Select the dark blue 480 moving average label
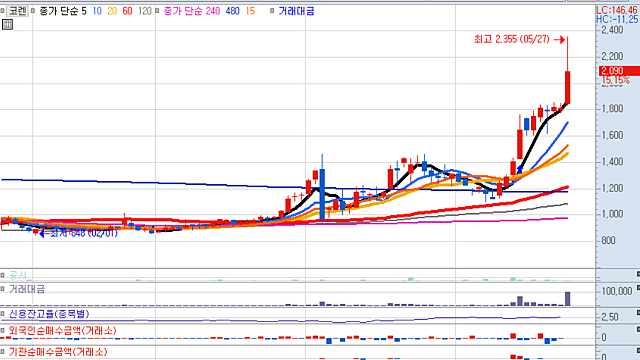Screen dimensions: 640x360 233,11
